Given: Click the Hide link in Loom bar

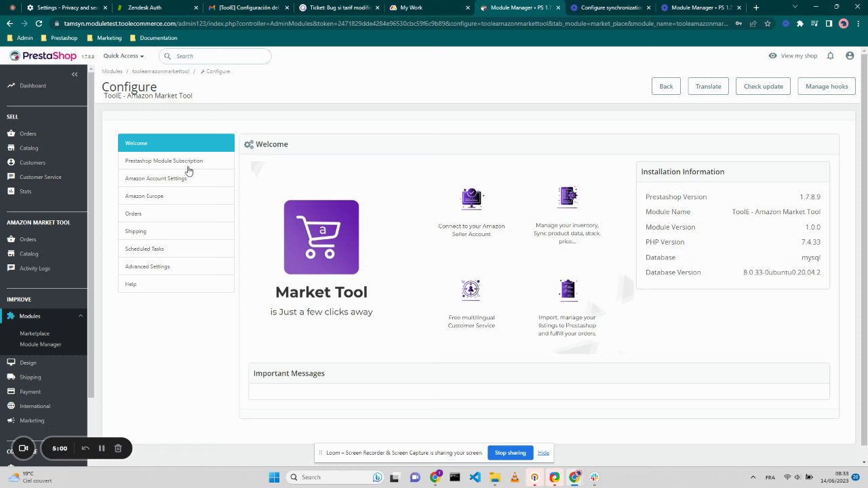Looking at the screenshot, I should [543, 453].
